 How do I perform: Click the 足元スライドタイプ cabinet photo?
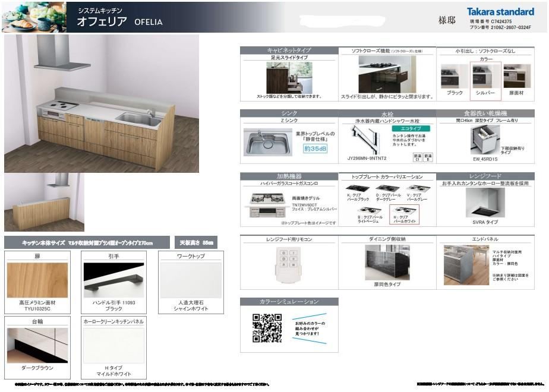click(289, 77)
